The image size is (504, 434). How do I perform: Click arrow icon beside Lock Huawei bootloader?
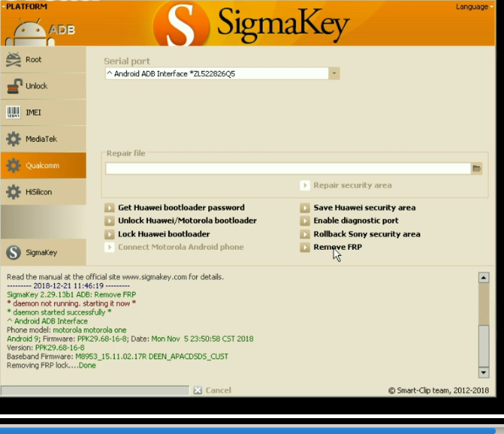pos(109,234)
